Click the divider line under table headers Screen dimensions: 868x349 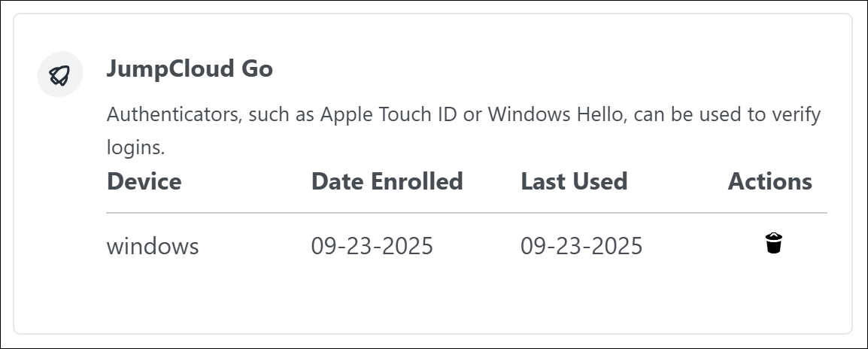coord(466,213)
